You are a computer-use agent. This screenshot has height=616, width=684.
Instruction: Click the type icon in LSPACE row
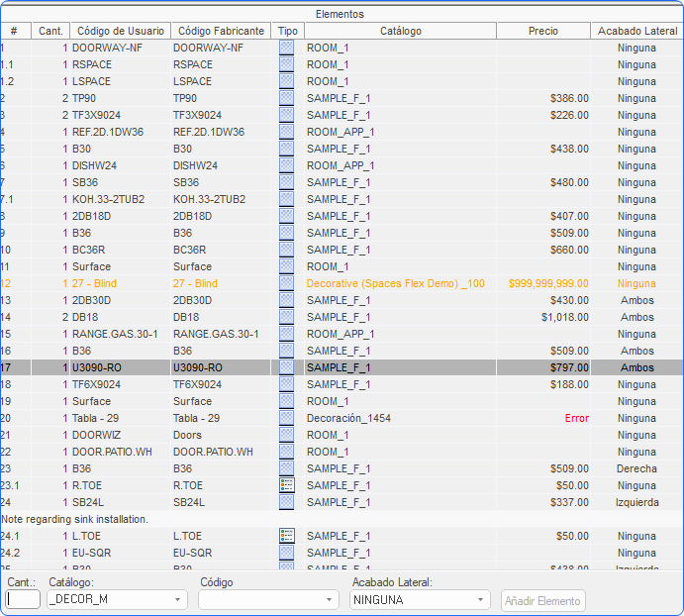click(286, 81)
